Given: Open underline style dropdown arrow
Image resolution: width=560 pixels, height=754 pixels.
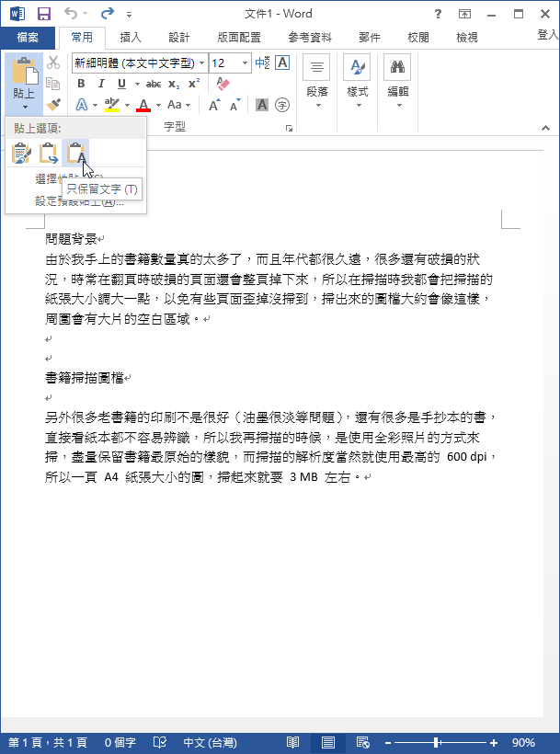Looking at the screenshot, I should pyautogui.click(x=137, y=85).
